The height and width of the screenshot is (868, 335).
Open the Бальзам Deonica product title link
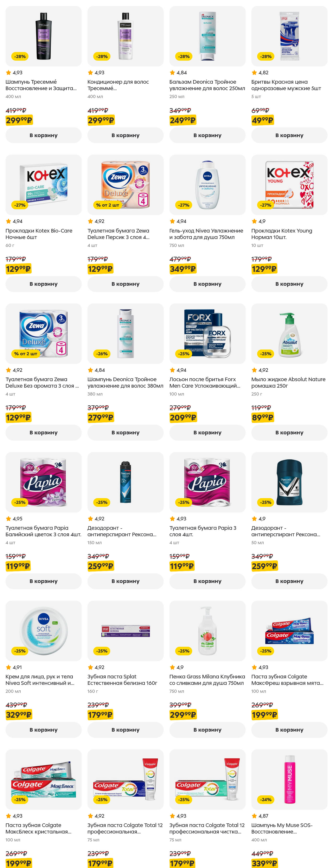click(x=207, y=85)
